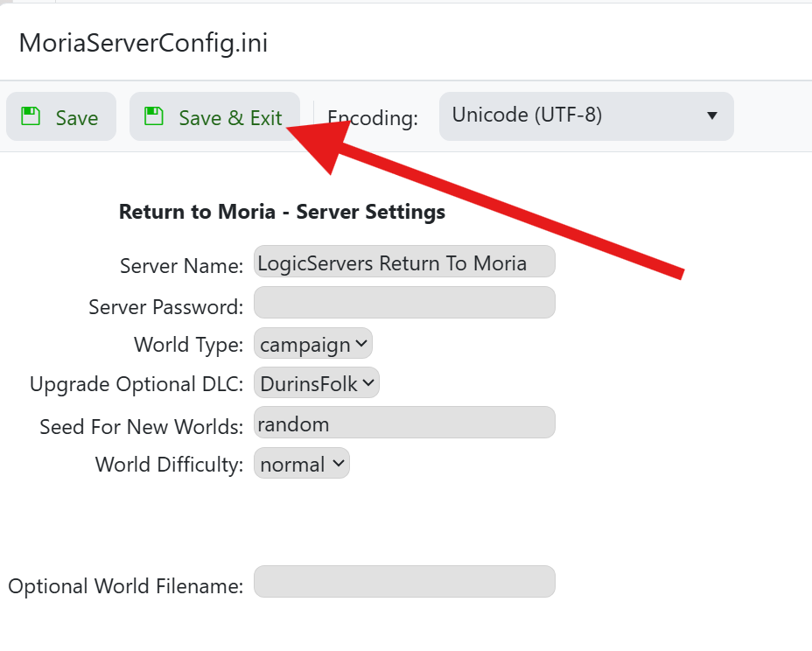Viewport: 812px width, 651px height.
Task: Select the Optional World Filename input box
Action: (404, 582)
